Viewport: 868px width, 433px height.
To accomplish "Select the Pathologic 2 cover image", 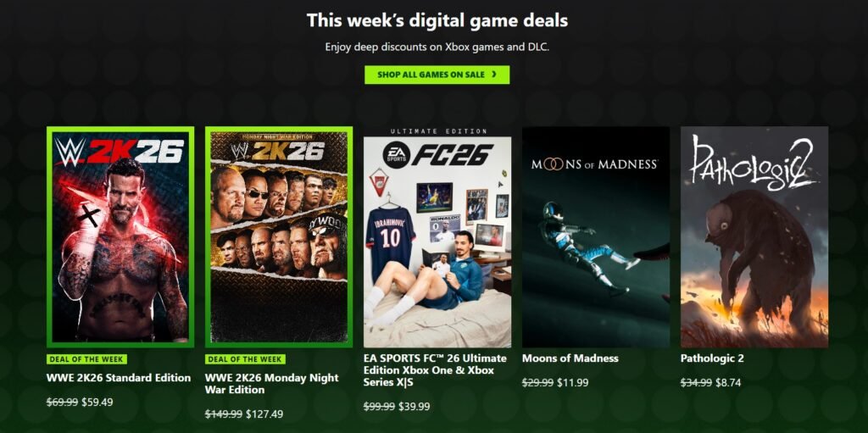I will click(754, 237).
